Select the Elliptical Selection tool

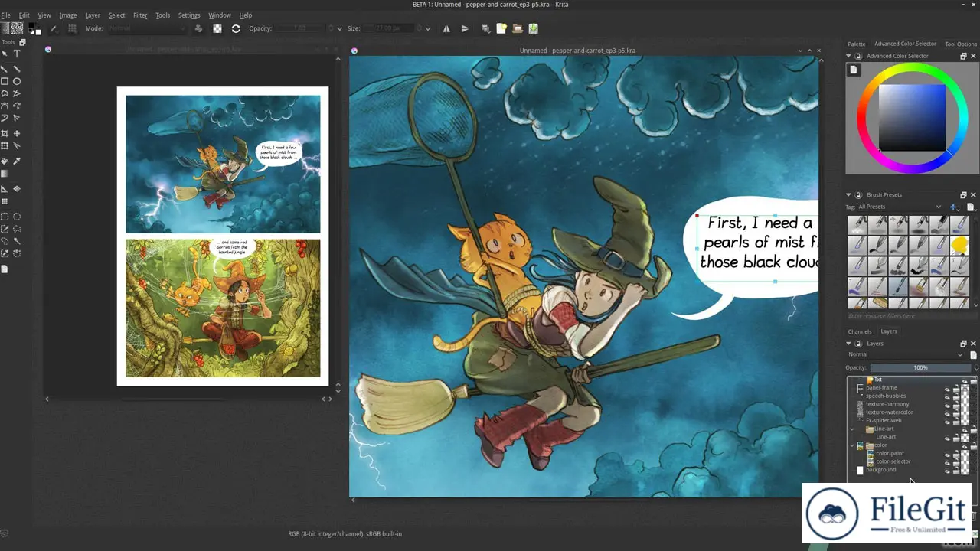click(17, 217)
